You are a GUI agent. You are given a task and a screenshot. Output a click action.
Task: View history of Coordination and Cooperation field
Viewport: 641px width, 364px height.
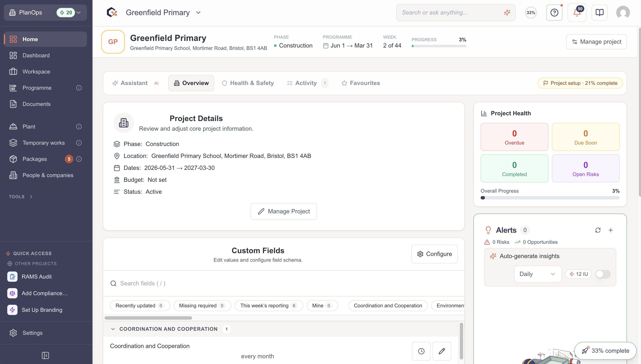[421, 351]
